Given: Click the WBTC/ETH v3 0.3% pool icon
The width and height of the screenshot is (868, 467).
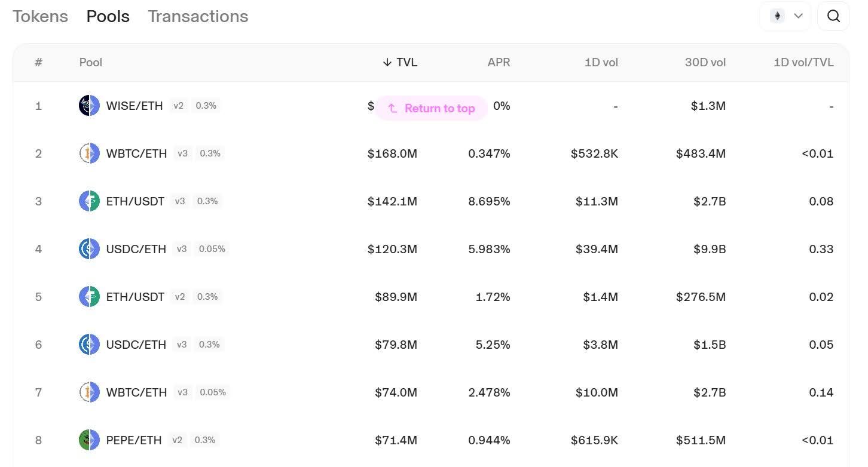Looking at the screenshot, I should (x=89, y=153).
